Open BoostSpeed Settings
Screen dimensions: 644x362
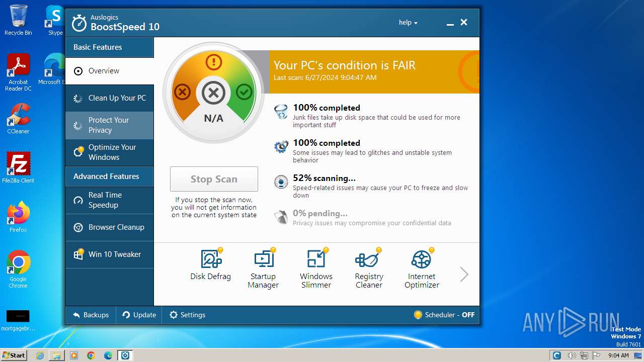tap(187, 315)
